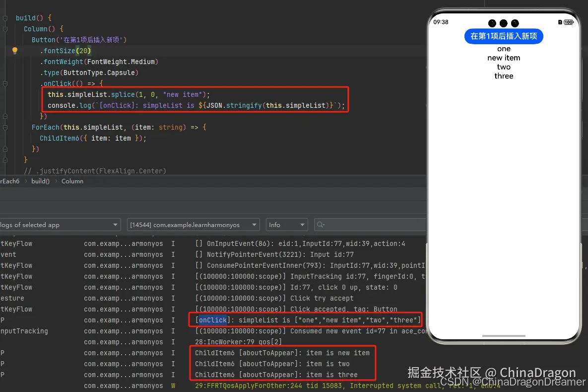Open the com.example.learnharmonyos process dropdown
Image resolution: width=588 pixels, height=392 pixels.
coord(193,225)
